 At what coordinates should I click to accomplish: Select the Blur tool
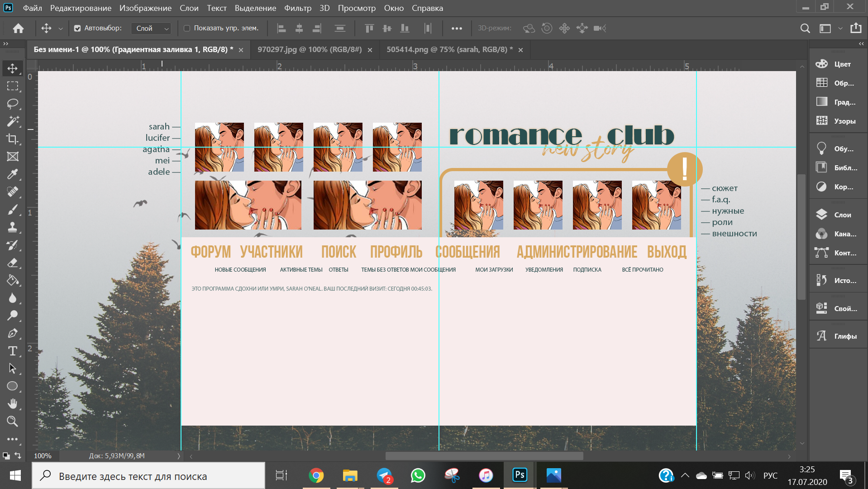13,298
